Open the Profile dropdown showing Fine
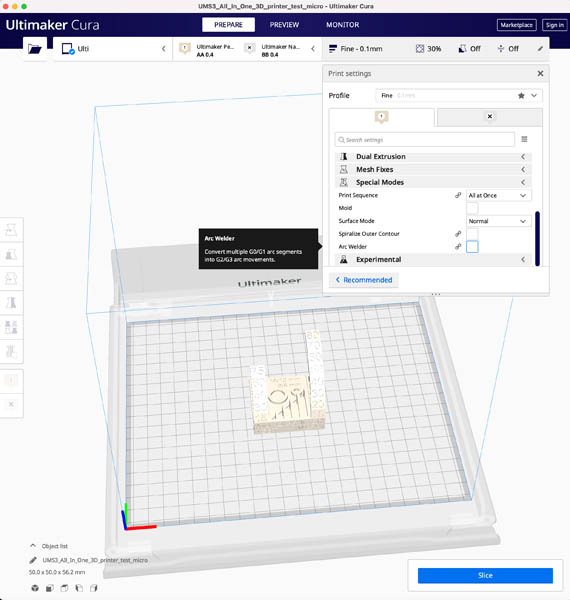 pyautogui.click(x=459, y=96)
